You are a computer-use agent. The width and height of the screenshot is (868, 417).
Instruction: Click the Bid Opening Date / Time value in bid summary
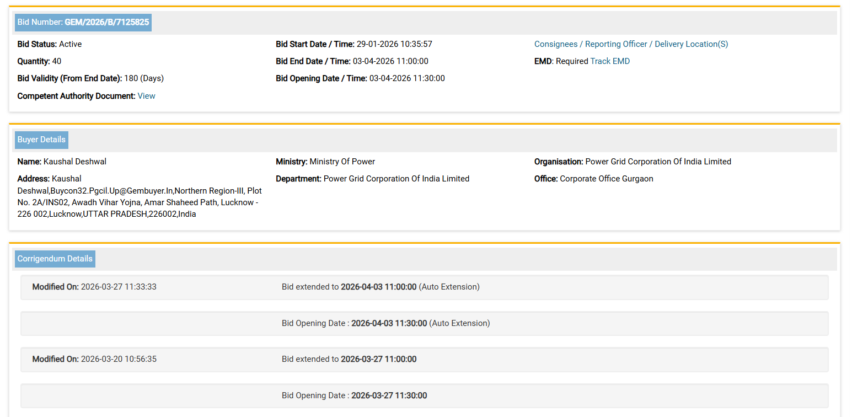(x=406, y=78)
